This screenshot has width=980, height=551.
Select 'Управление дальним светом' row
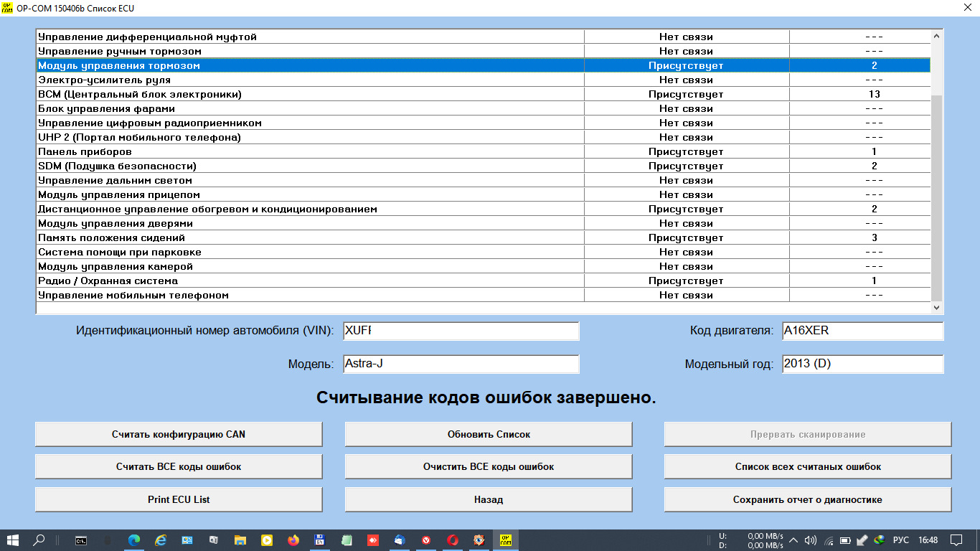(484, 180)
